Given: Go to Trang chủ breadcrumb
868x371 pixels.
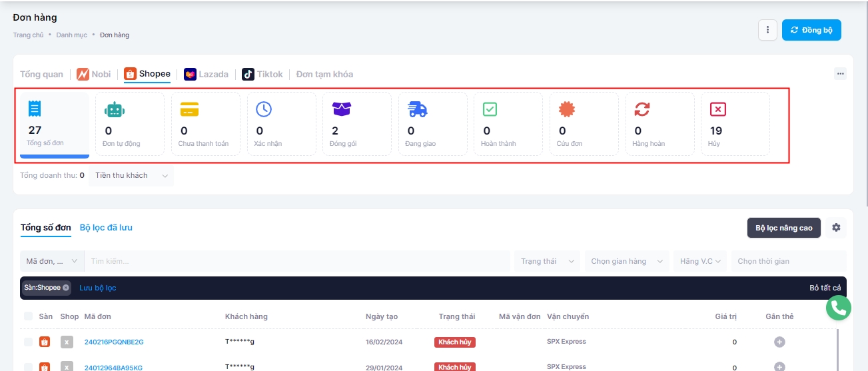Looking at the screenshot, I should [x=28, y=35].
